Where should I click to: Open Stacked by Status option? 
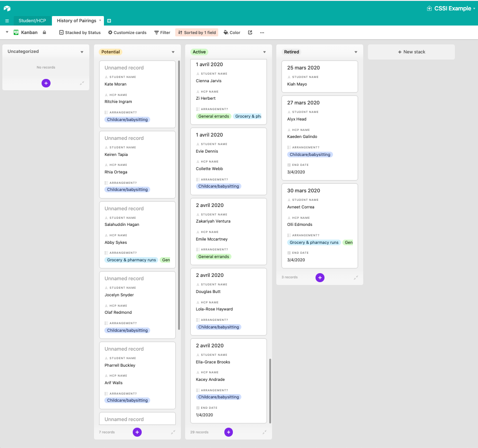[x=80, y=33]
